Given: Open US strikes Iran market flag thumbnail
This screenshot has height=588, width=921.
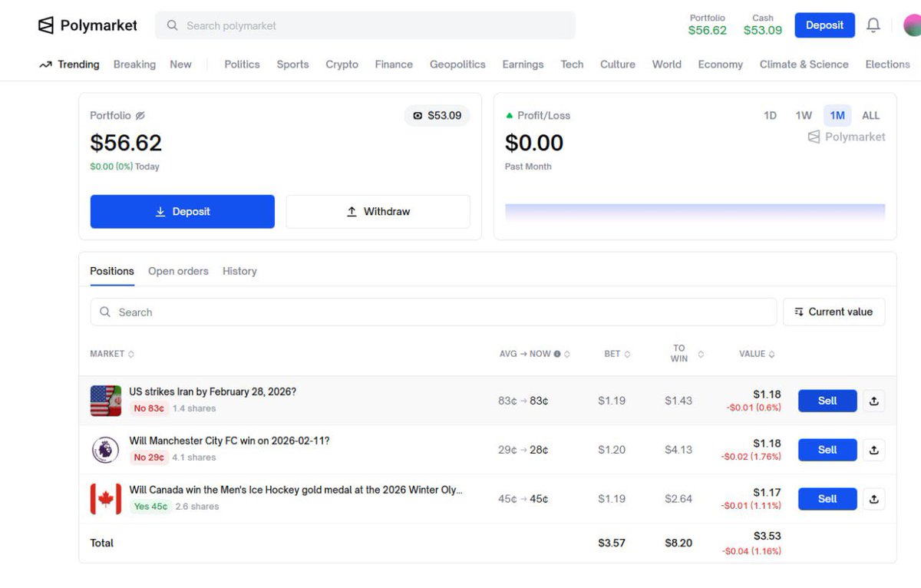Looking at the screenshot, I should [x=106, y=401].
